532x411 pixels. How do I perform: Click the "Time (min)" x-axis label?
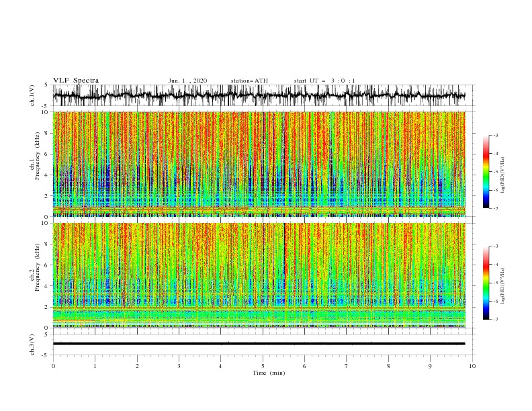tap(269, 373)
